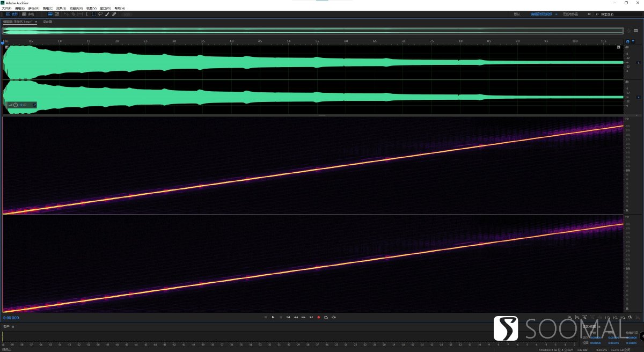Viewport: 644px width, 352px height.
Task: Open the 文件(F) menu
Action: [x=6, y=8]
